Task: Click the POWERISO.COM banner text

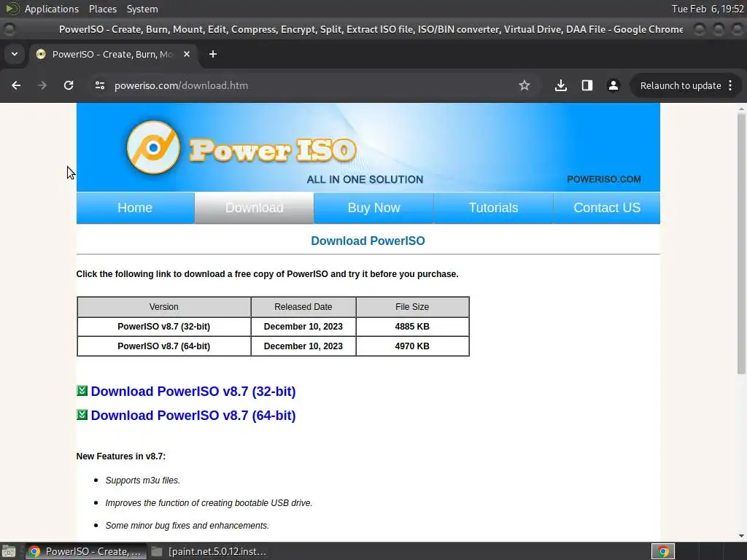Action: (x=603, y=179)
